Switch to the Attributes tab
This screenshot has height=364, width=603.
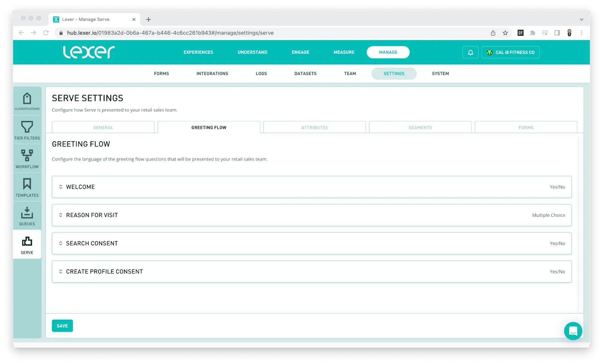coord(315,127)
